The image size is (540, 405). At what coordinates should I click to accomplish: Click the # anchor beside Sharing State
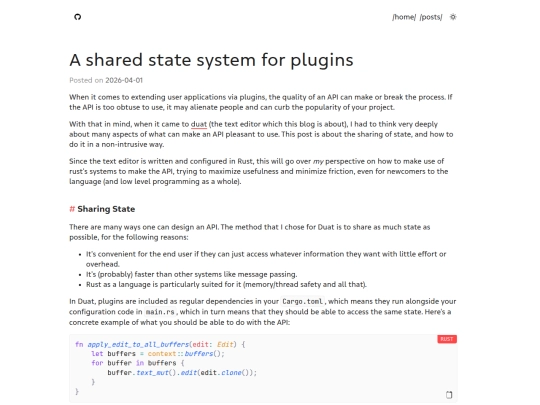click(x=72, y=209)
